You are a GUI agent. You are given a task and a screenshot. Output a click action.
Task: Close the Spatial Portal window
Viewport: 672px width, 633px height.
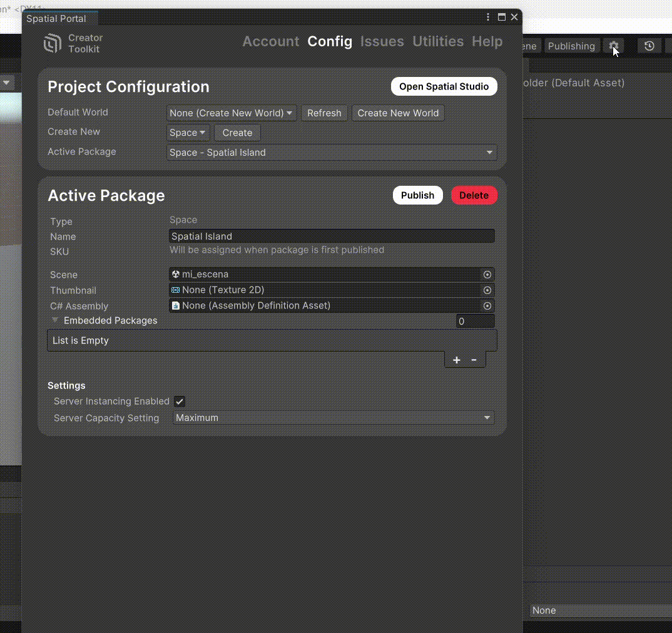click(514, 17)
